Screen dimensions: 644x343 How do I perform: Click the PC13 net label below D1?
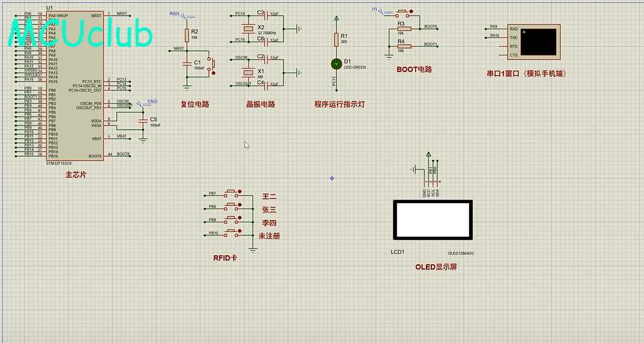(334, 81)
